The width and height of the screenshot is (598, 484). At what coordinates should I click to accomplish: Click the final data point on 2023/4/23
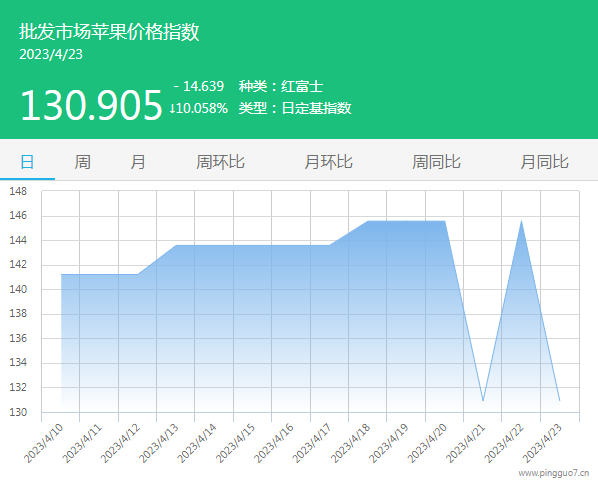559,400
